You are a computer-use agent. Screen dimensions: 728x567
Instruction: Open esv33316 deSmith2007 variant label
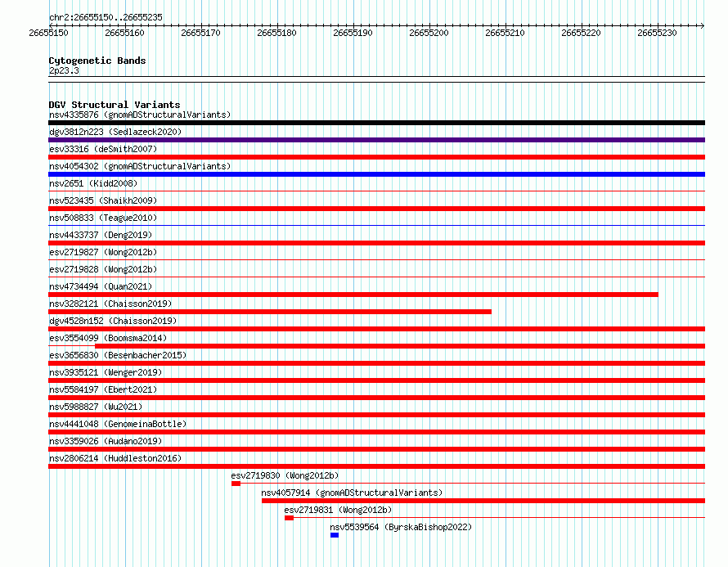tap(103, 149)
